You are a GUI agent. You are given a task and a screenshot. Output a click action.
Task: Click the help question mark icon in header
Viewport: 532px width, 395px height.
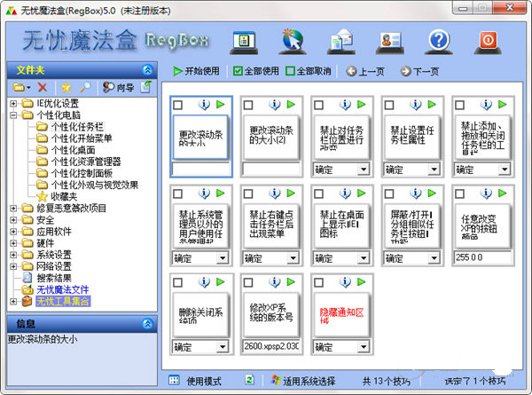[x=439, y=41]
